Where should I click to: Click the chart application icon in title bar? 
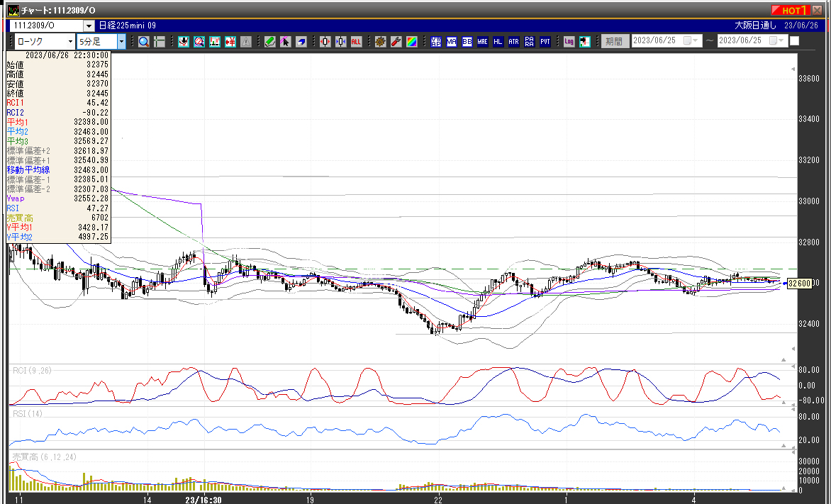13,10
